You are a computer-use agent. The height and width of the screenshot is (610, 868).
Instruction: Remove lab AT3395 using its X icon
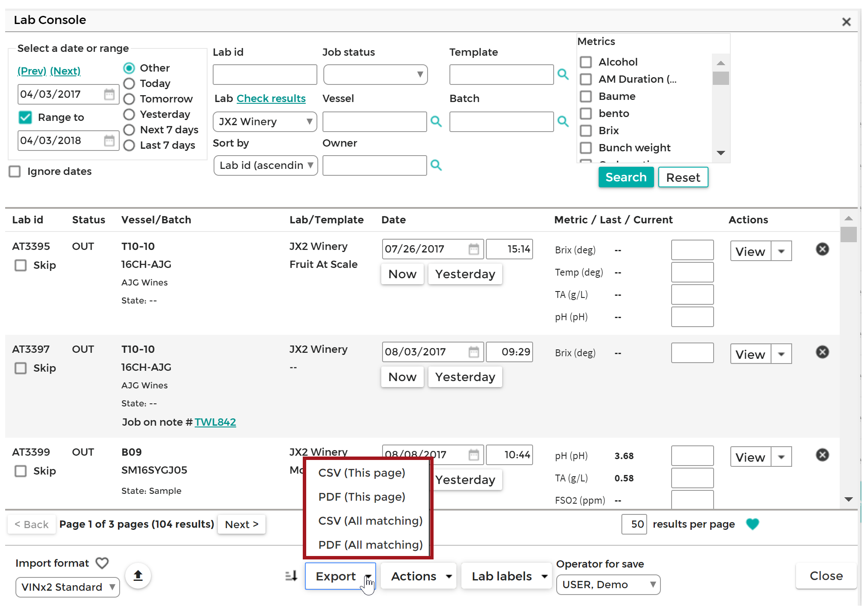click(x=823, y=249)
